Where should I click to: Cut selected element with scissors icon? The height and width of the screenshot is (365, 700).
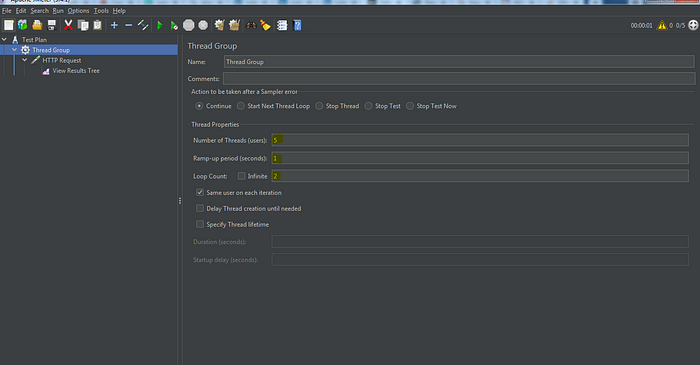(68, 25)
